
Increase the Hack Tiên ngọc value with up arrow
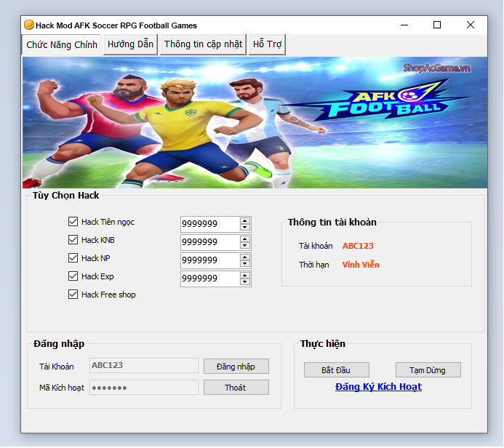[245, 221]
